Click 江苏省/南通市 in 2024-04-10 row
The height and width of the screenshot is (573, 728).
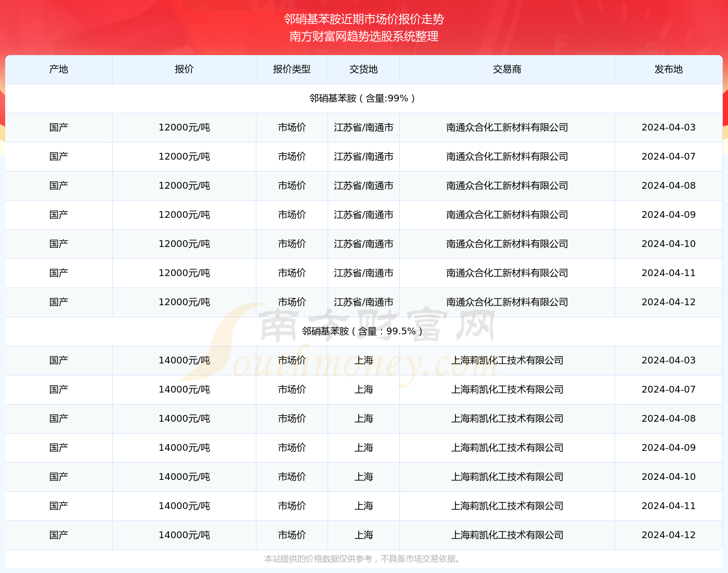pos(363,244)
